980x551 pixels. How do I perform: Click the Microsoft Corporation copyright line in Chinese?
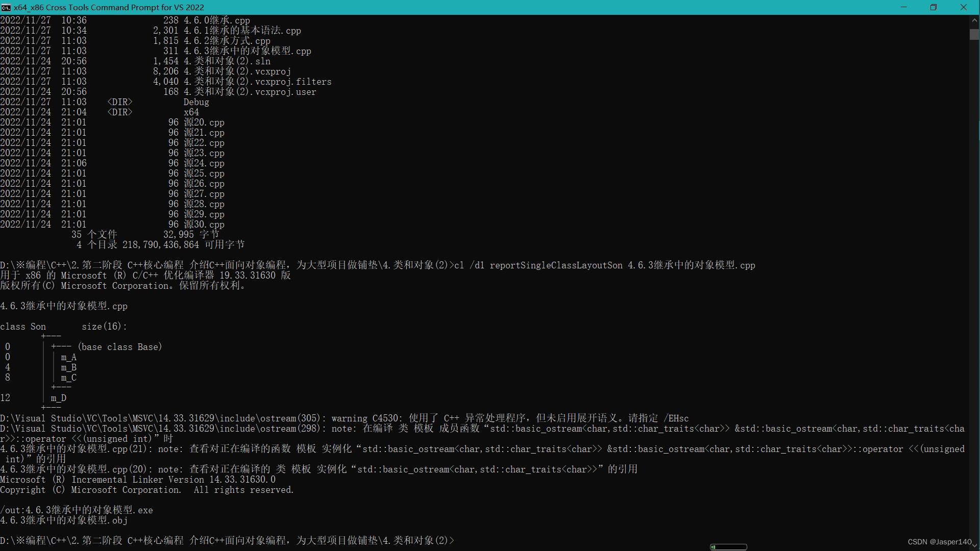tap(123, 286)
